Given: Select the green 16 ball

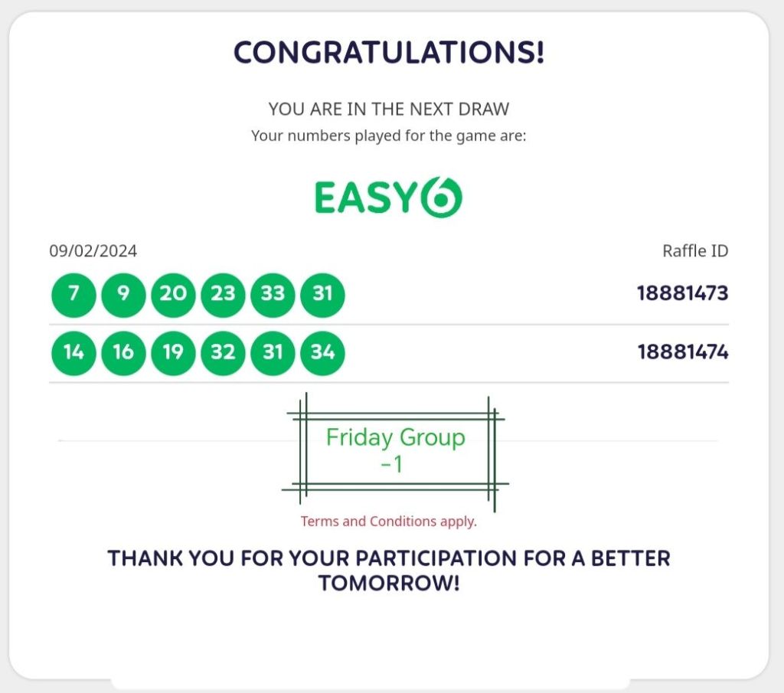Looking at the screenshot, I should click(x=123, y=352).
